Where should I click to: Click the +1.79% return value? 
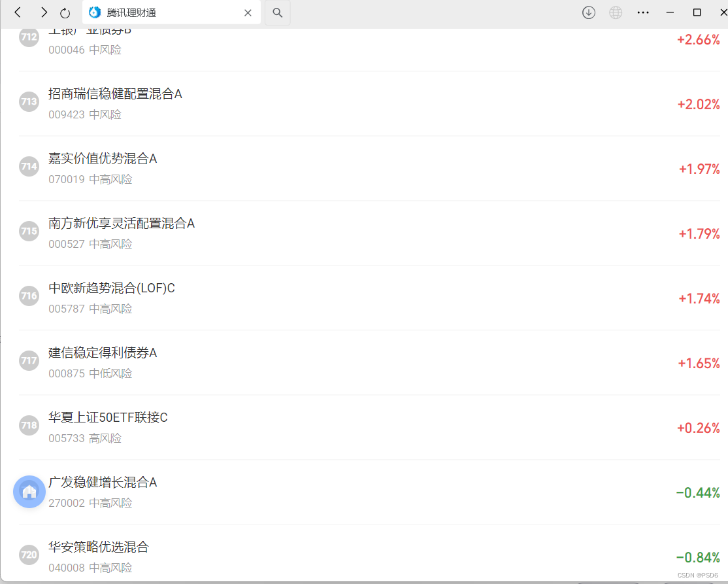coord(699,233)
